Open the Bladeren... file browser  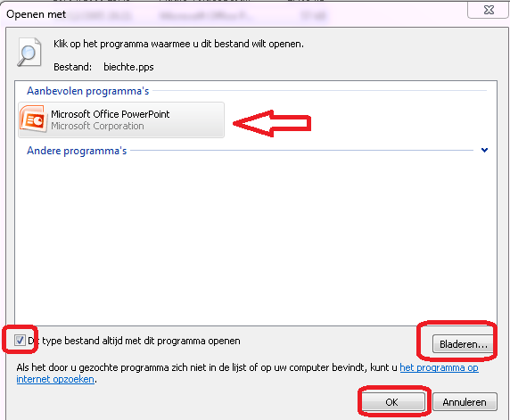[x=463, y=344]
